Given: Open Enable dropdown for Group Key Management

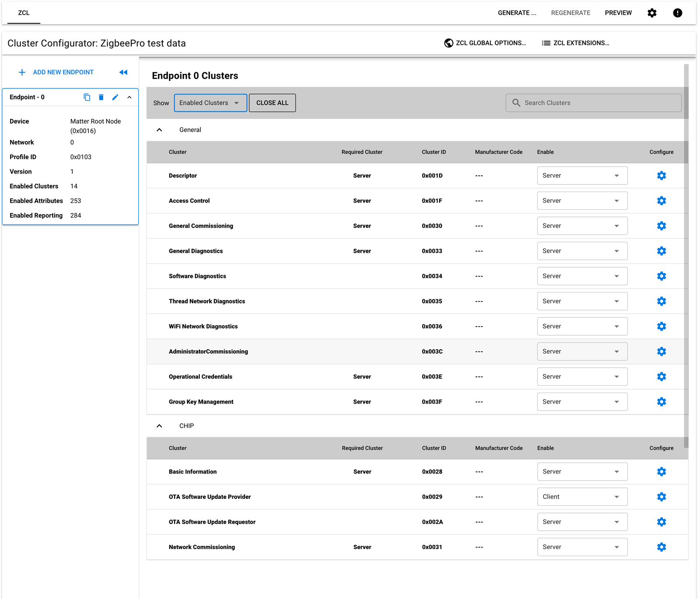Looking at the screenshot, I should point(582,402).
